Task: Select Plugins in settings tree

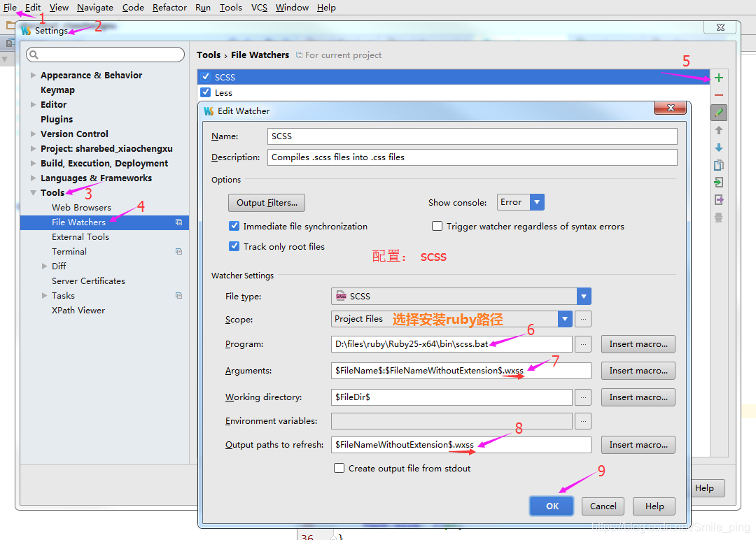Action: point(57,119)
